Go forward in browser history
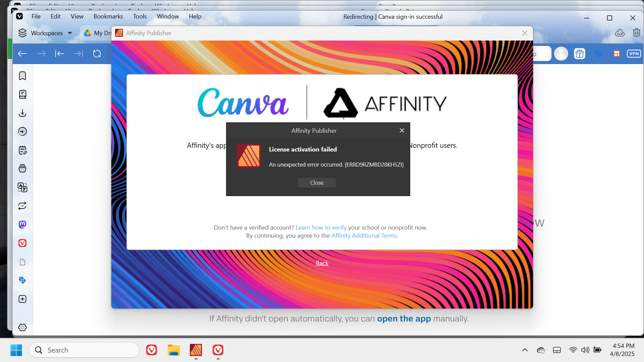 pos(41,54)
